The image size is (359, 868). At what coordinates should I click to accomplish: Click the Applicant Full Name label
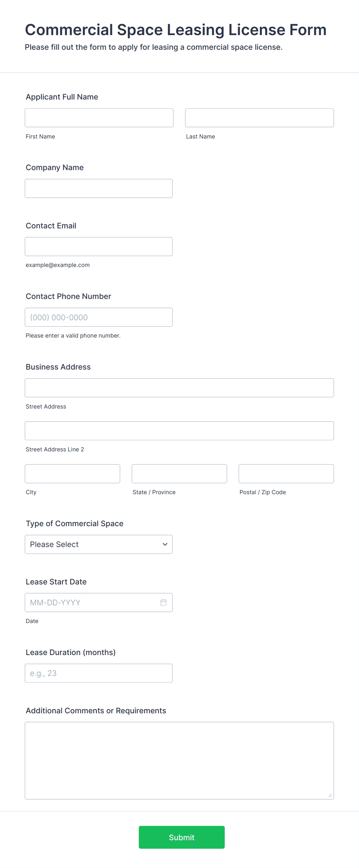[62, 97]
